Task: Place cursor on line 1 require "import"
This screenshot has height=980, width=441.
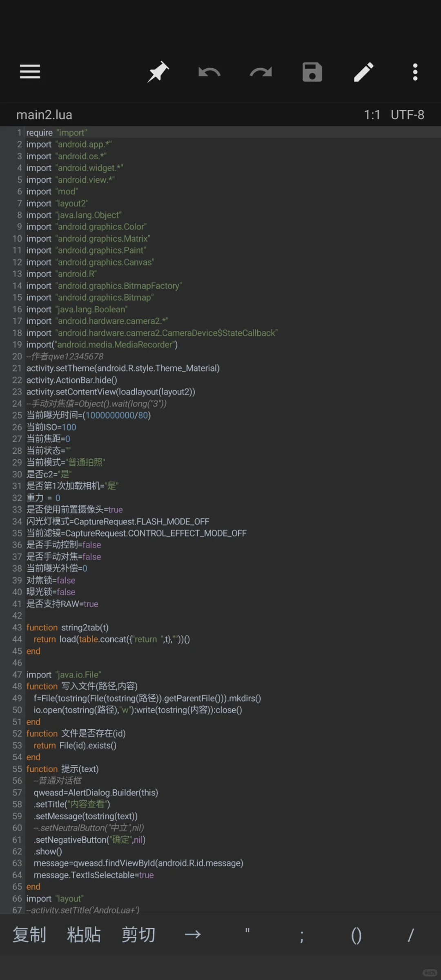Action: [56, 133]
